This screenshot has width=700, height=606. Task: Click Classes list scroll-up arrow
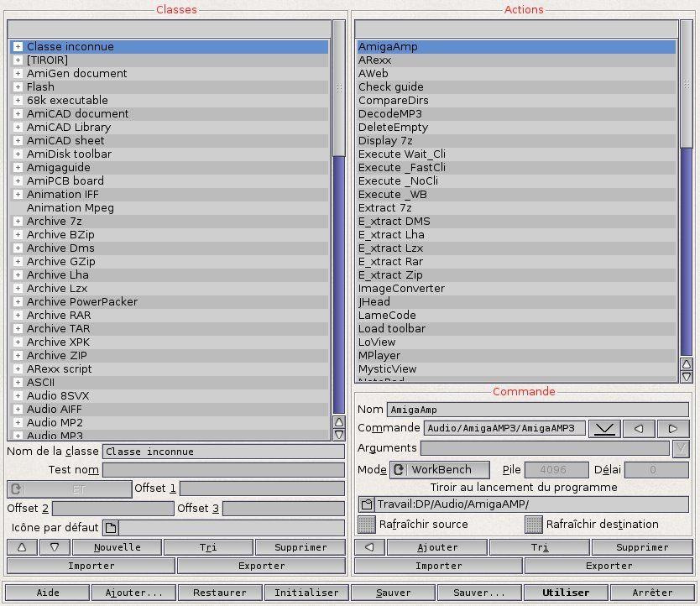click(x=339, y=422)
